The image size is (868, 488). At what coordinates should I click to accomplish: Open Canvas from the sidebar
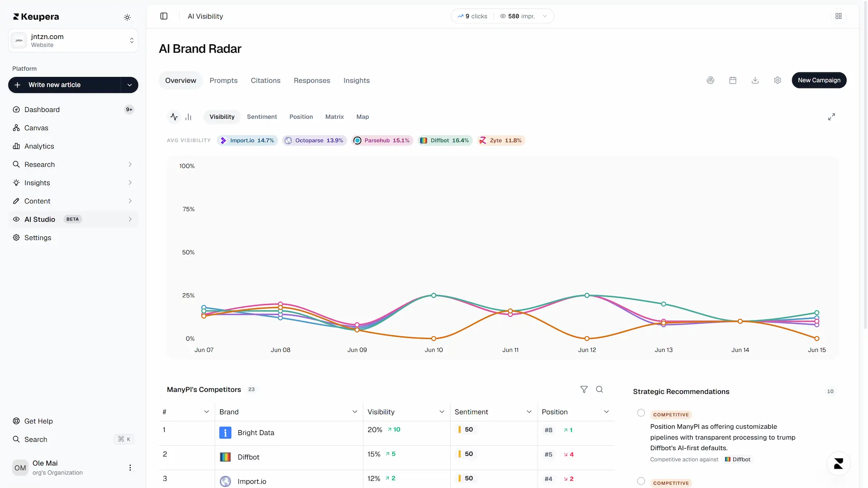(73, 128)
